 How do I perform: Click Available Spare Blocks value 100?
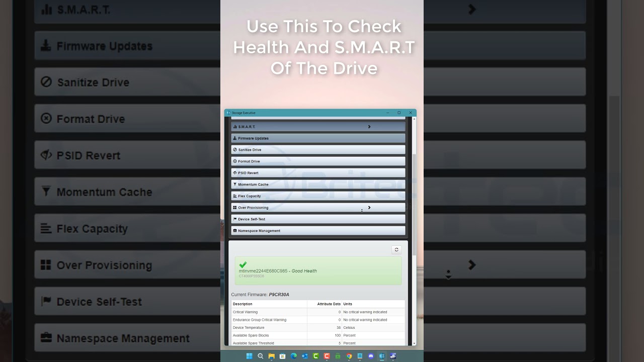coord(338,335)
